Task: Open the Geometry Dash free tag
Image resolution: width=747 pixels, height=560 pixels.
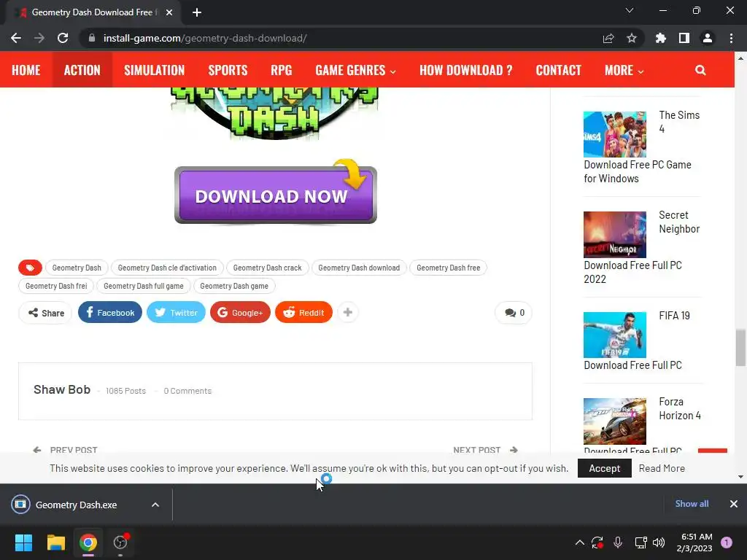Action: click(449, 268)
